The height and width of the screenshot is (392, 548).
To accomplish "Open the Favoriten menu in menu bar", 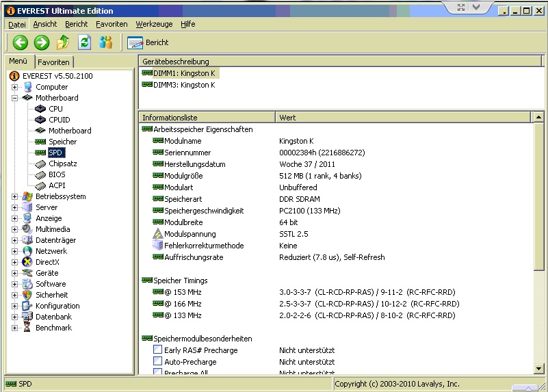I will click(x=112, y=24).
